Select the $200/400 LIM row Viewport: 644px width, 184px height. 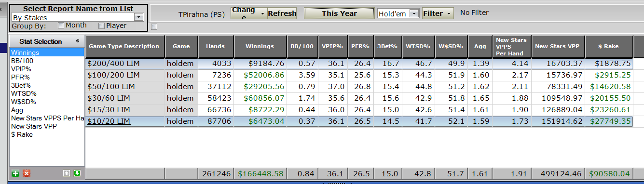pos(359,63)
